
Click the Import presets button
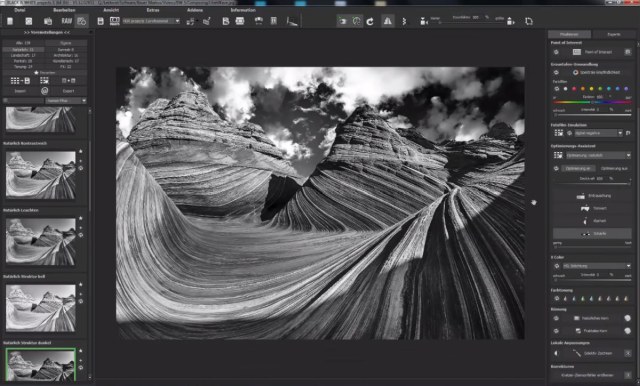tap(20, 91)
